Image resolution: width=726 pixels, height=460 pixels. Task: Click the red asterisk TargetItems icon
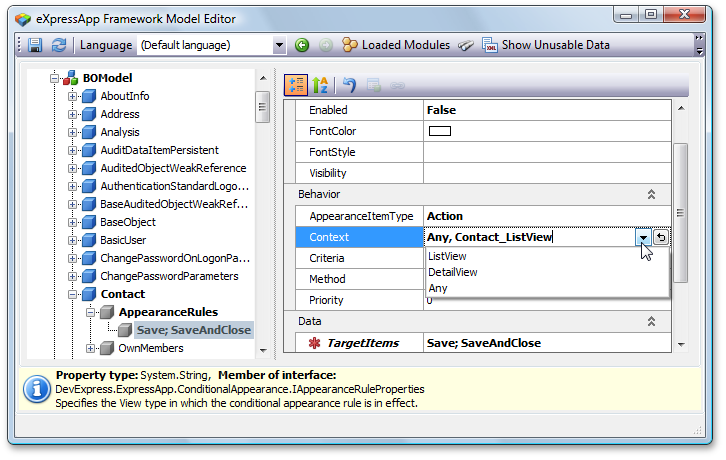(314, 343)
